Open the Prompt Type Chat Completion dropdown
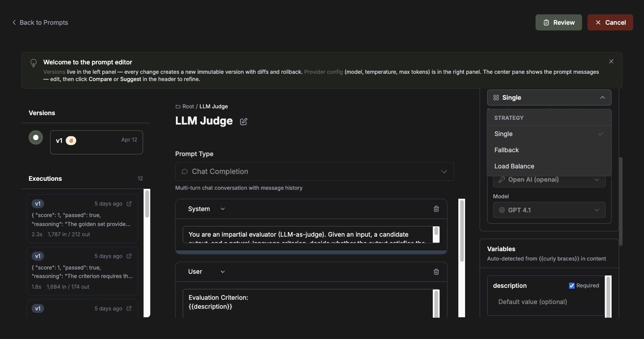This screenshot has height=339, width=644. pos(314,171)
